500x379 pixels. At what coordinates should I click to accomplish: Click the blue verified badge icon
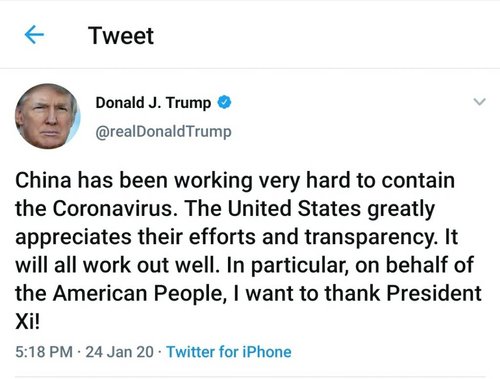coord(224,102)
